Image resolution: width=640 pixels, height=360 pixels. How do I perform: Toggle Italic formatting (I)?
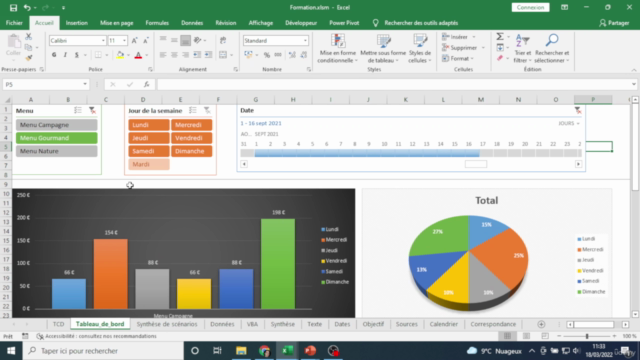tap(65, 55)
